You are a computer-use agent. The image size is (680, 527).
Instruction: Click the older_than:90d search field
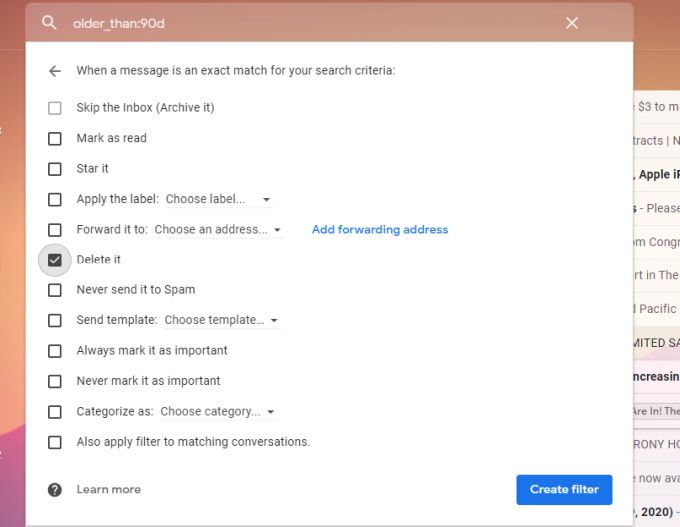click(x=300, y=23)
